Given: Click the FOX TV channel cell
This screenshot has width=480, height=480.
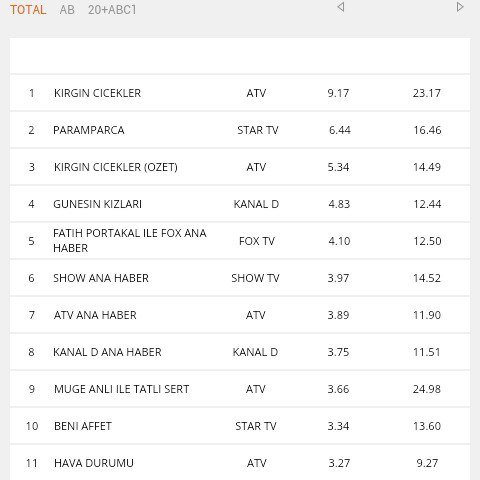Looking at the screenshot, I should (x=257, y=241).
